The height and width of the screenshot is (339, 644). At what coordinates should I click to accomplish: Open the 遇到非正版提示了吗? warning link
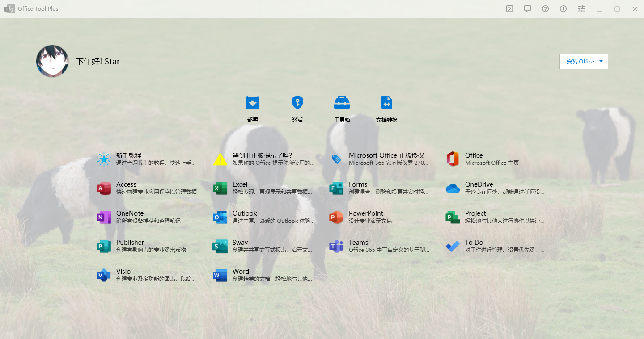pyautogui.click(x=262, y=155)
